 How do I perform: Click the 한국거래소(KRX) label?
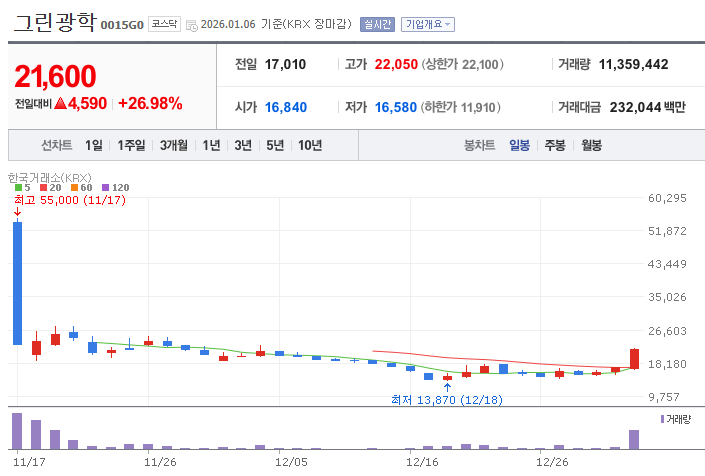click(x=49, y=178)
